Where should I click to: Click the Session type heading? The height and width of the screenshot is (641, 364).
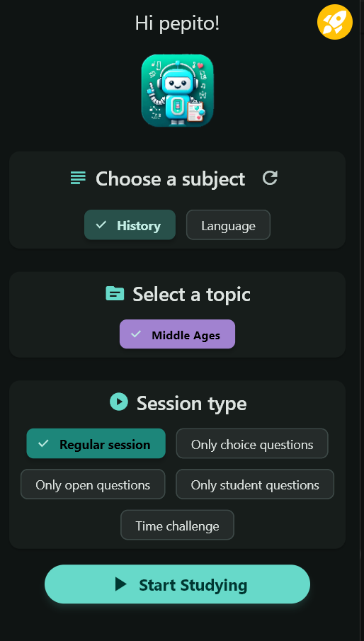(x=192, y=403)
